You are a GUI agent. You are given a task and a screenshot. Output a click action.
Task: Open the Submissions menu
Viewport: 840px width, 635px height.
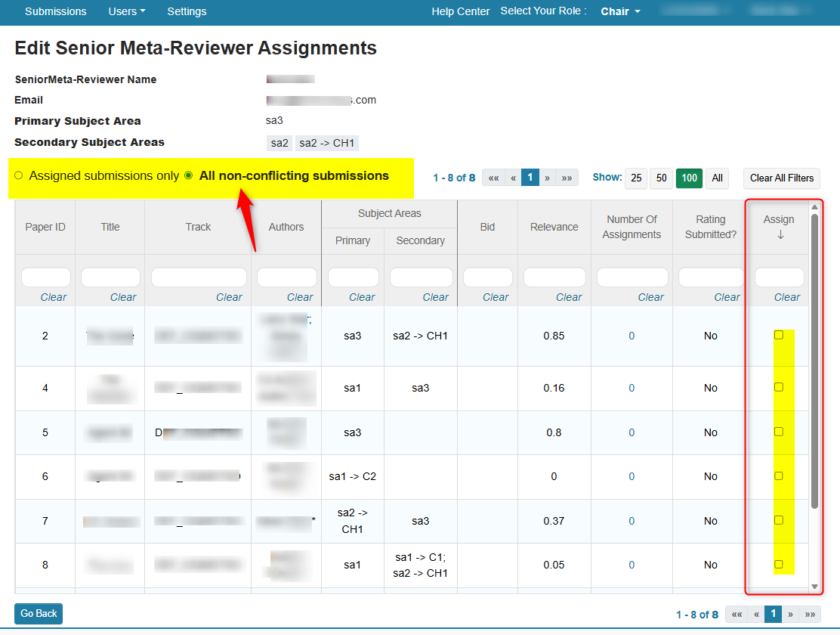click(55, 11)
